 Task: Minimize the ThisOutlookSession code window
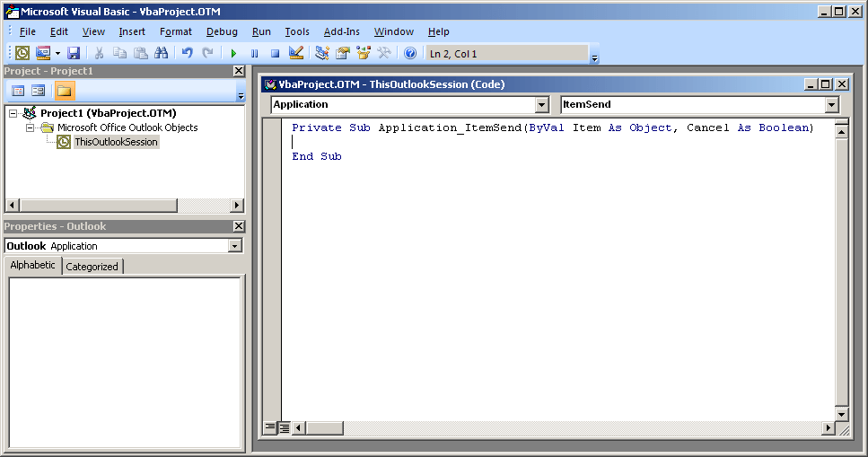811,84
